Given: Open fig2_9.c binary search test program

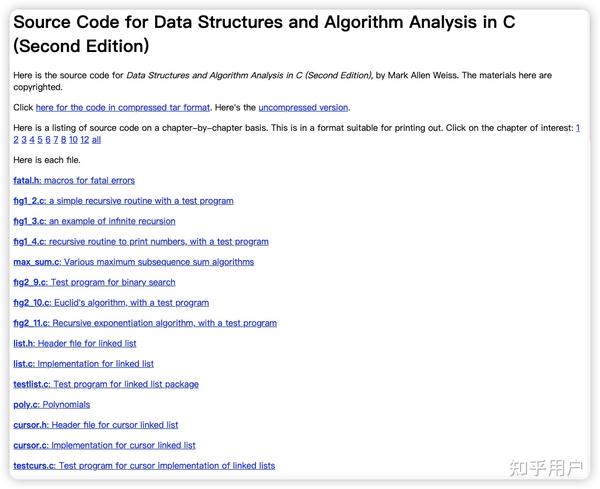Looking at the screenshot, I should [94, 283].
